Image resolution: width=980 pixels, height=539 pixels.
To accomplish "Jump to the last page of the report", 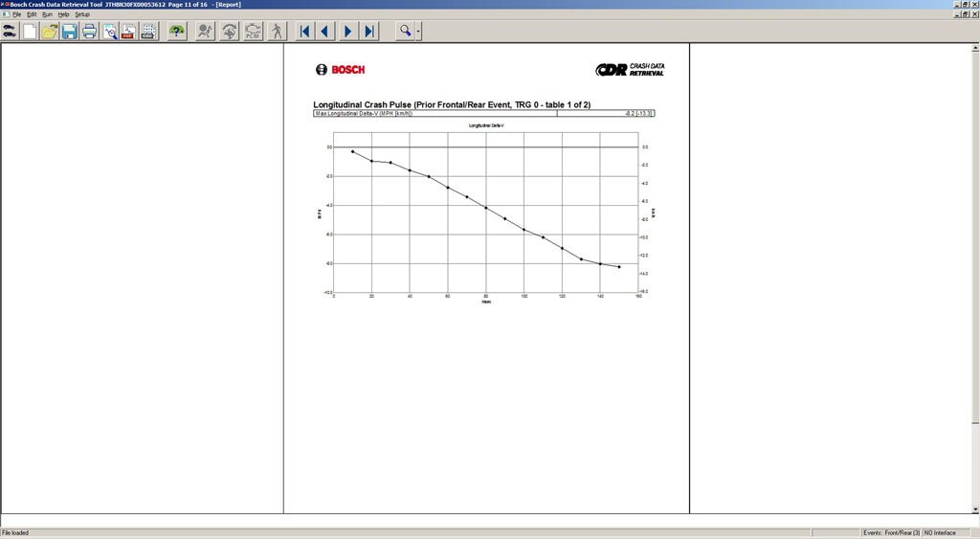I will point(369,32).
